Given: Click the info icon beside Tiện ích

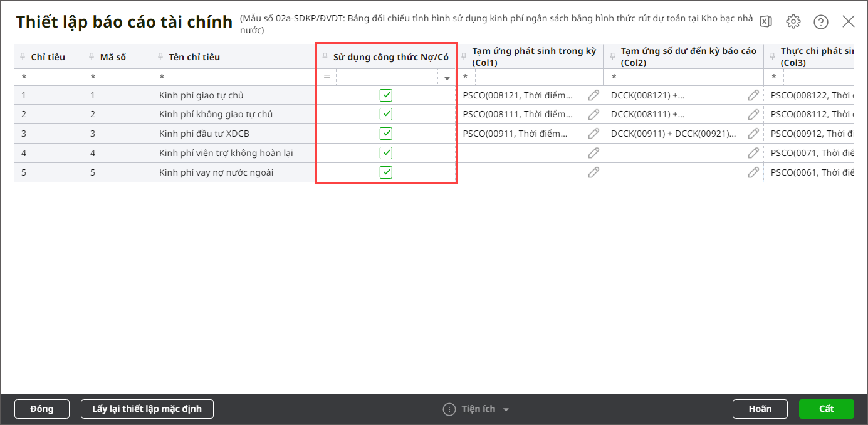Looking at the screenshot, I should pos(449,409).
